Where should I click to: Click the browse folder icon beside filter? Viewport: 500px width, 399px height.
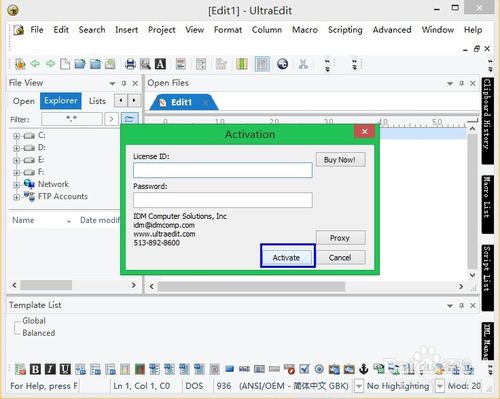point(129,119)
